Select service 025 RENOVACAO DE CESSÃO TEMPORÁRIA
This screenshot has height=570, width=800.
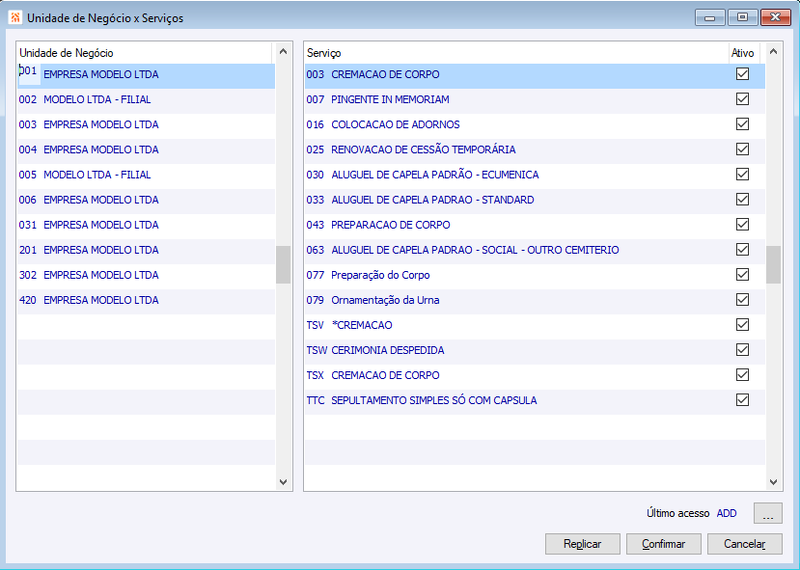click(x=535, y=151)
